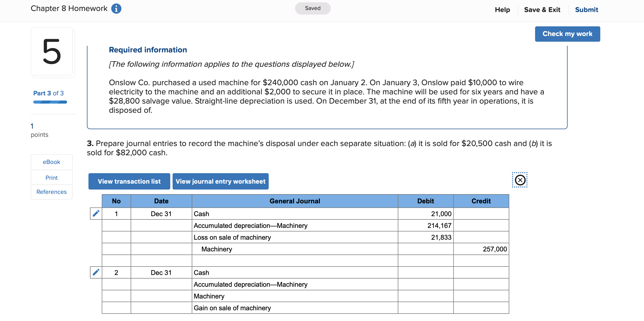Click the circled X close icon
The width and height of the screenshot is (644, 321).
520,180
